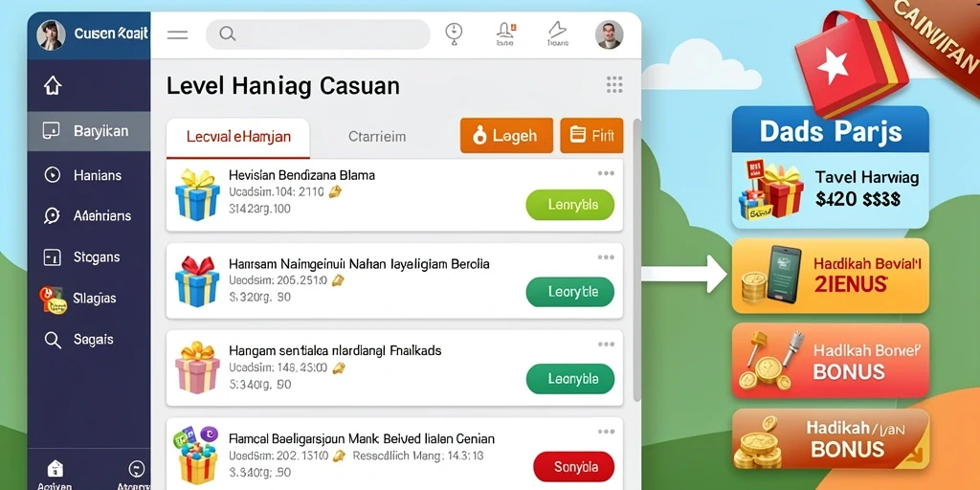Open Hanians sidebar item

[x=89, y=175]
